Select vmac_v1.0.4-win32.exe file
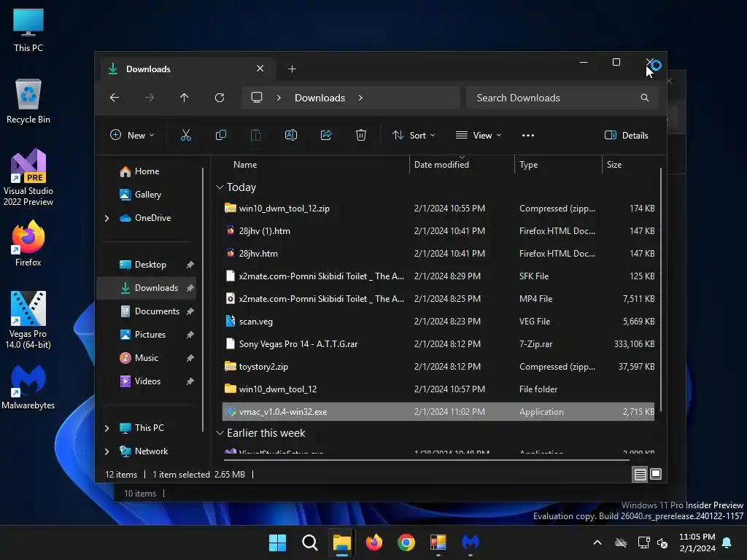Image resolution: width=747 pixels, height=560 pixels. tap(438, 412)
